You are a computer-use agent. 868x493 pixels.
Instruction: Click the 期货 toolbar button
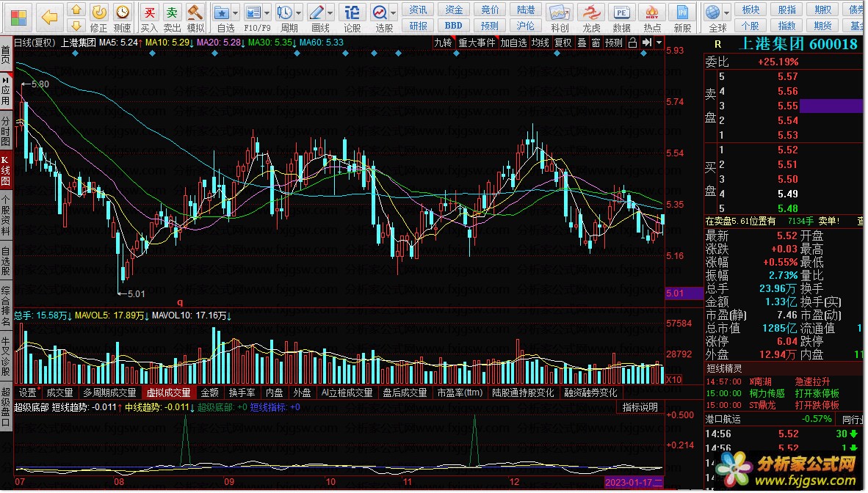(822, 26)
